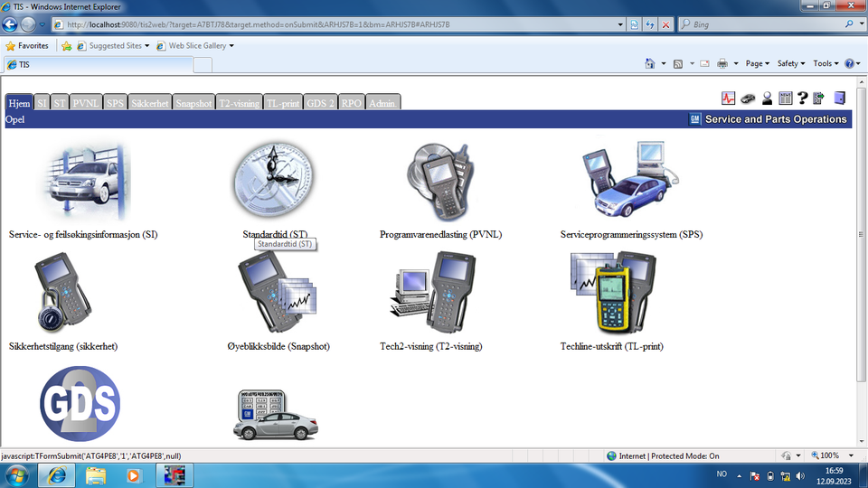Click the RSS feeds icon

[678, 63]
